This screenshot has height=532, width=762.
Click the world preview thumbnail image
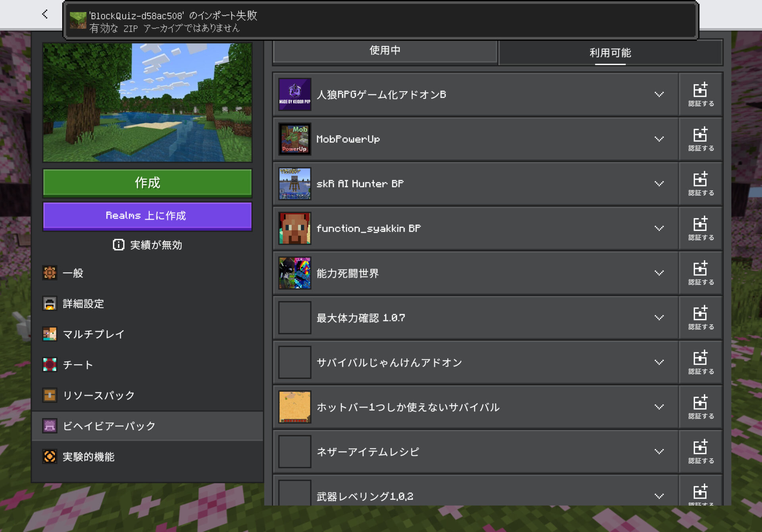tap(147, 102)
